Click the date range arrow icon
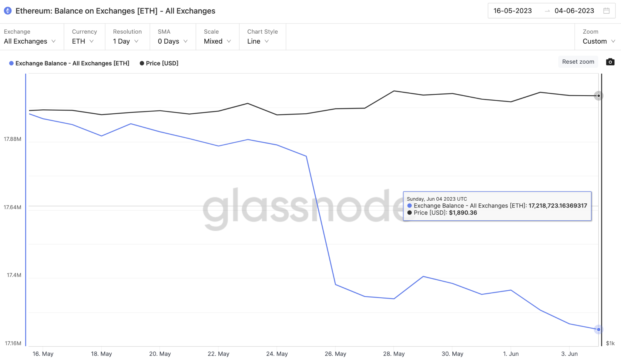 (547, 11)
